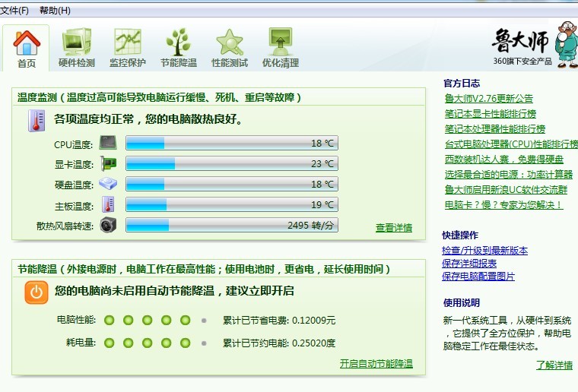The height and width of the screenshot is (392, 578).
Task: Click 保存电脑配置图片 link
Action: click(478, 277)
